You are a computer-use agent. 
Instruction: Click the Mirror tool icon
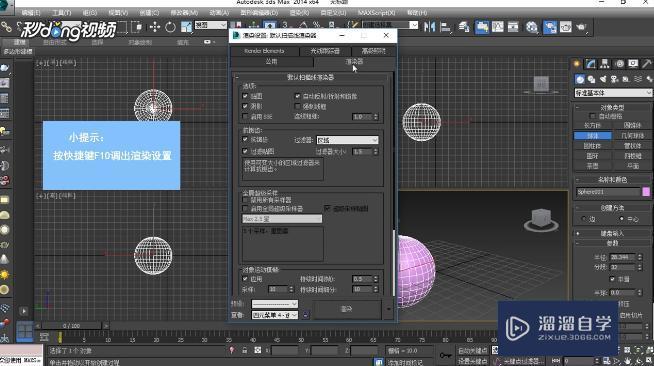click(429, 27)
